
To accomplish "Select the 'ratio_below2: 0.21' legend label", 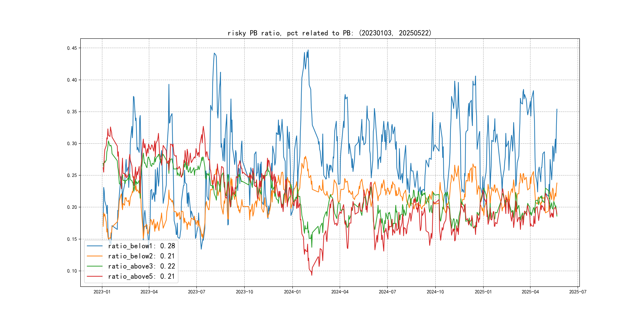I will click(142, 256).
